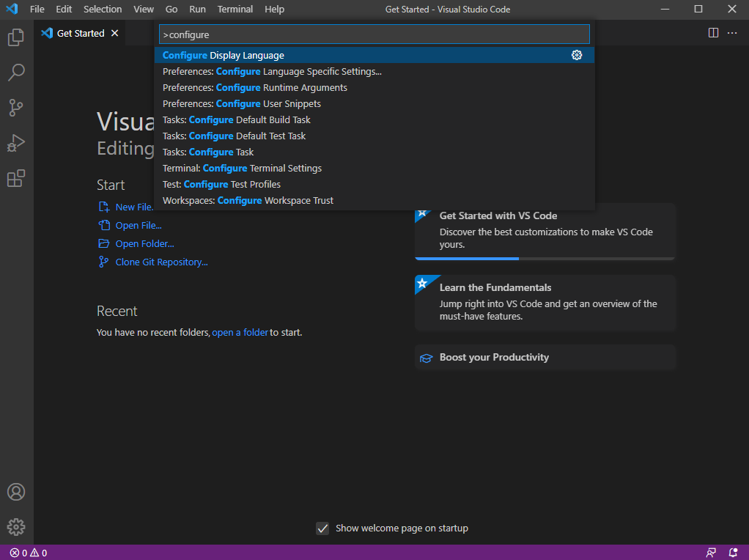Viewport: 749px width, 560px height.
Task: Click the feedback icon in status bar
Action: (711, 553)
